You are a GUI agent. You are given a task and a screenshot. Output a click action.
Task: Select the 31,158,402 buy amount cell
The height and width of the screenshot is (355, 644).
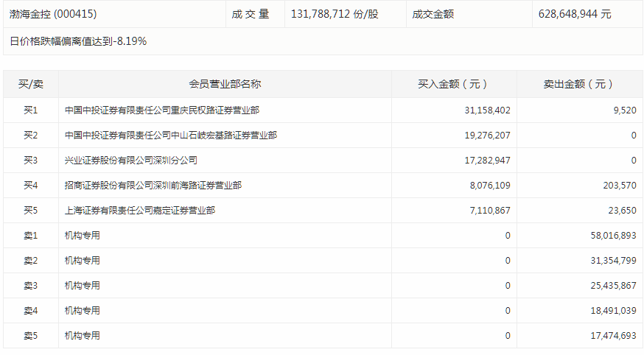click(x=478, y=110)
